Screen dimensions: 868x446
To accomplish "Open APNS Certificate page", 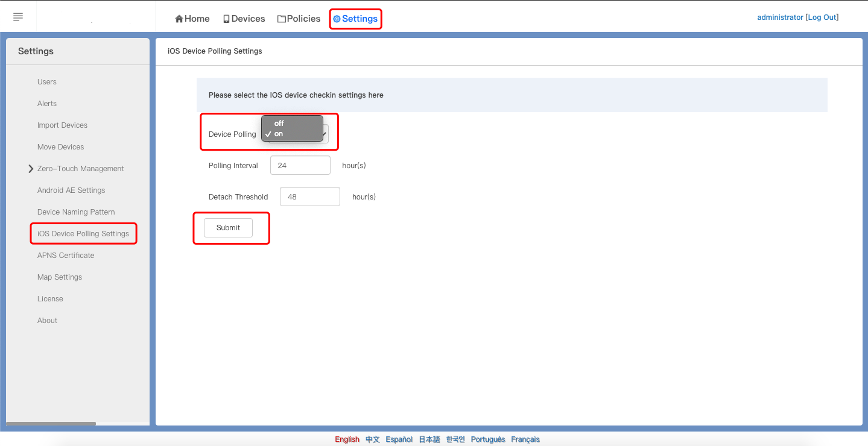I will 66,256.
